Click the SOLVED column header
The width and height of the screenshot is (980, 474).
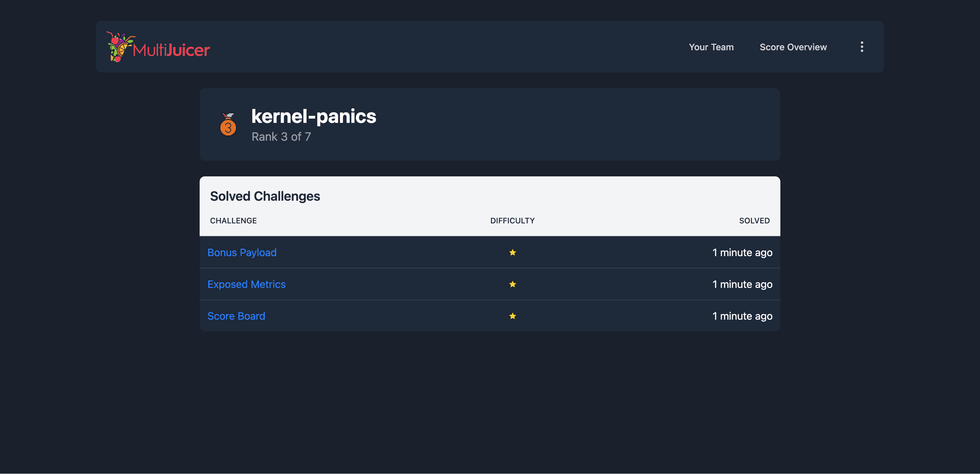pos(754,221)
